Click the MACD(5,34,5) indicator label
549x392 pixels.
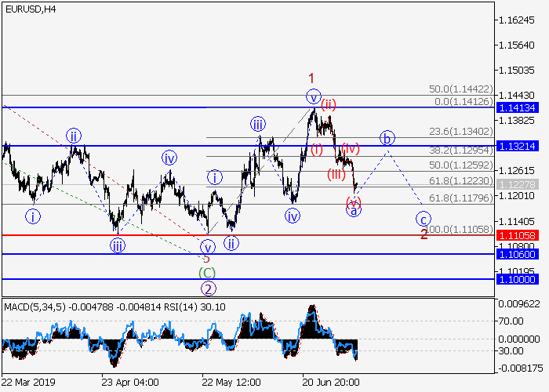(x=31, y=307)
